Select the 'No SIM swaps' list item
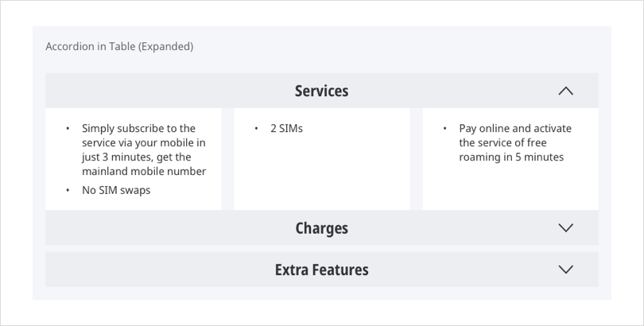Viewport: 644px width, 326px height. click(x=116, y=190)
